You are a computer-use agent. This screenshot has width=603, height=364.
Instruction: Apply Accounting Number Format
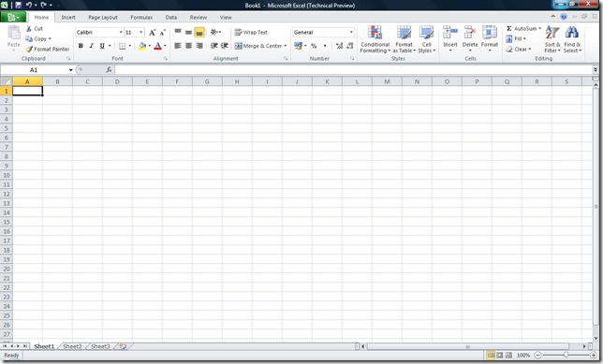(x=298, y=46)
